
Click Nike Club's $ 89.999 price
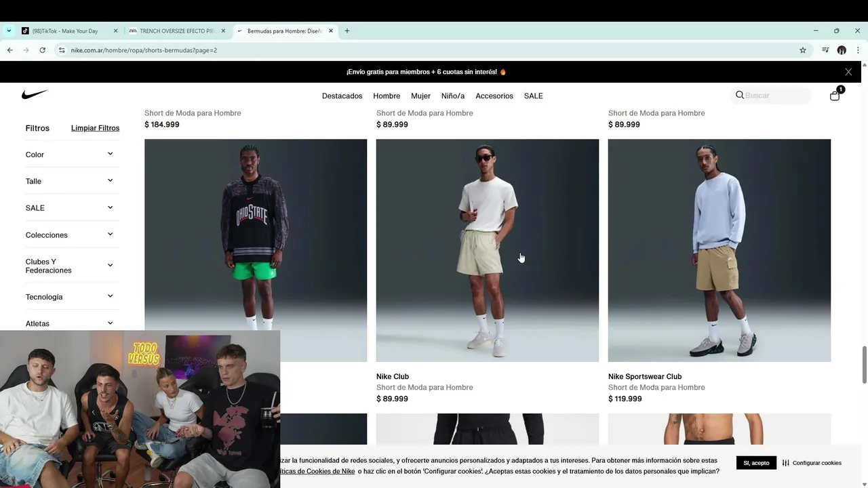(x=392, y=399)
